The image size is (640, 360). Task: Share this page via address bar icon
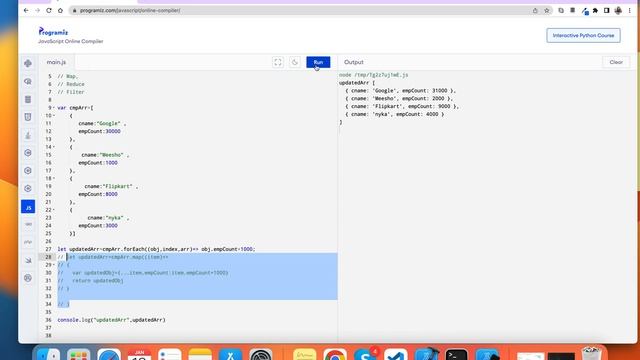click(535, 11)
